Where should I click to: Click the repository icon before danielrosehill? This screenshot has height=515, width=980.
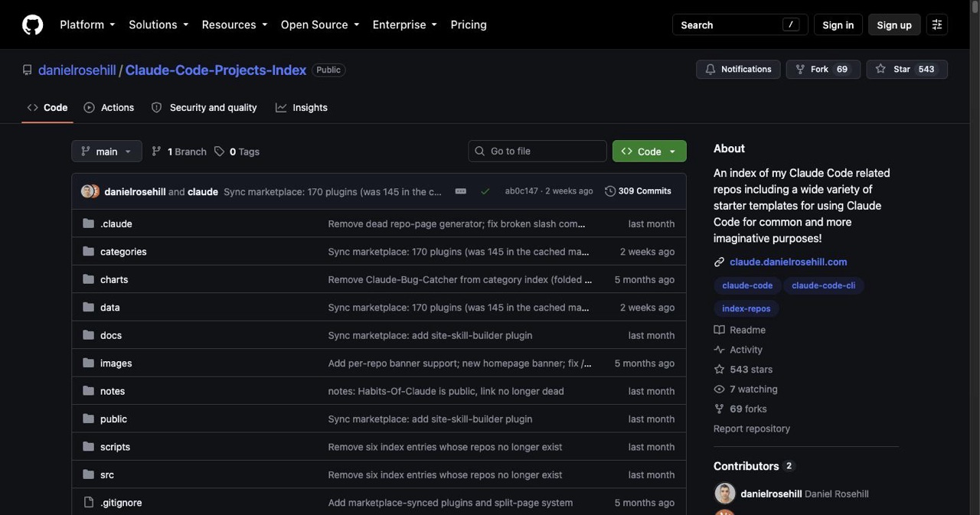click(28, 70)
